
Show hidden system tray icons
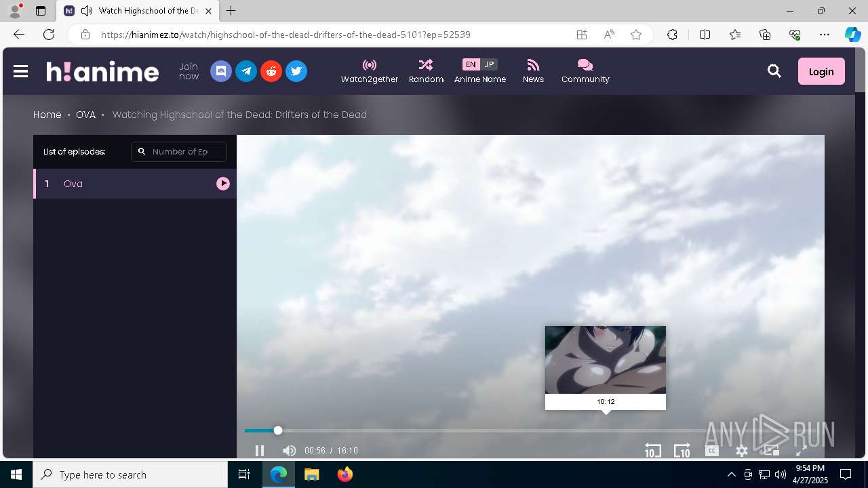(x=731, y=474)
